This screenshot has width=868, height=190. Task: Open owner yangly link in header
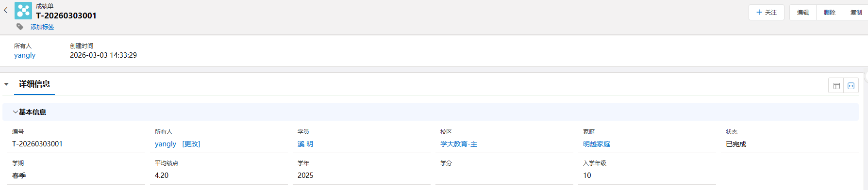tap(25, 55)
